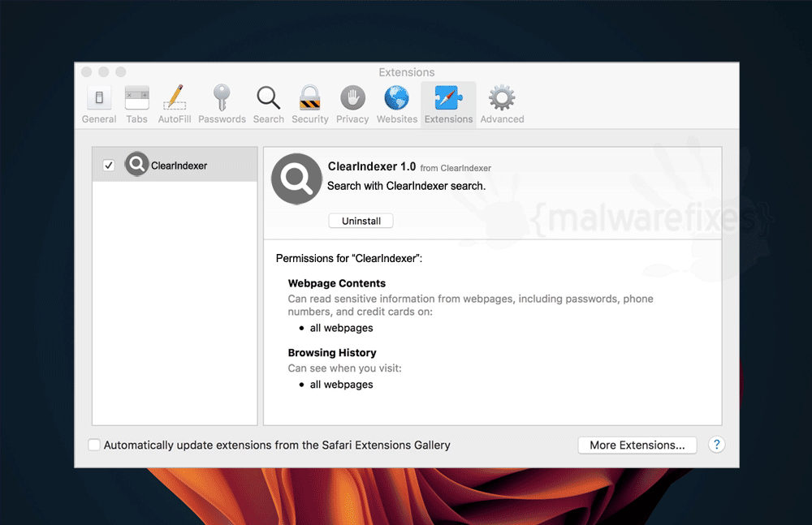Click the 'Extensions' window title text
This screenshot has width=812, height=525.
407,72
